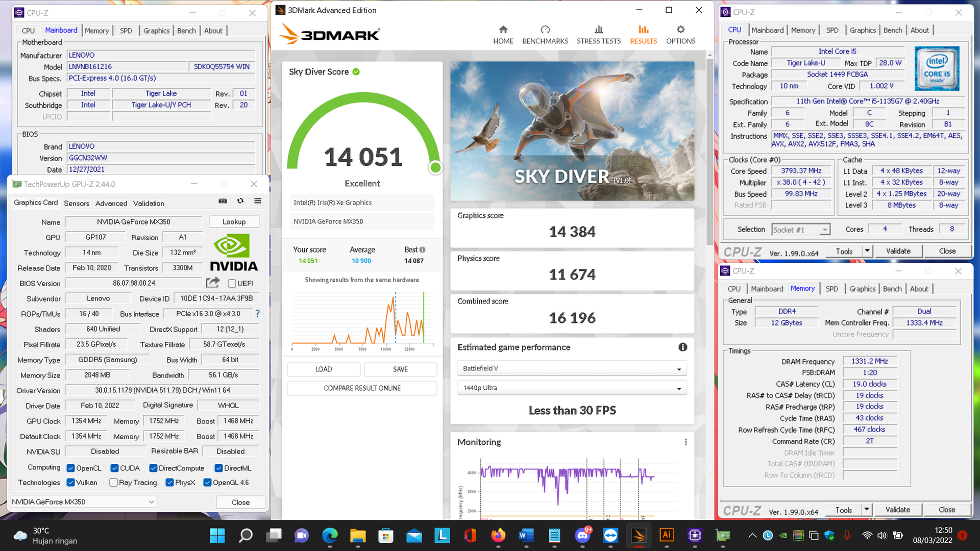Switch to Advanced tab in GPU-Z
This screenshot has height=551, width=980.
point(111,203)
